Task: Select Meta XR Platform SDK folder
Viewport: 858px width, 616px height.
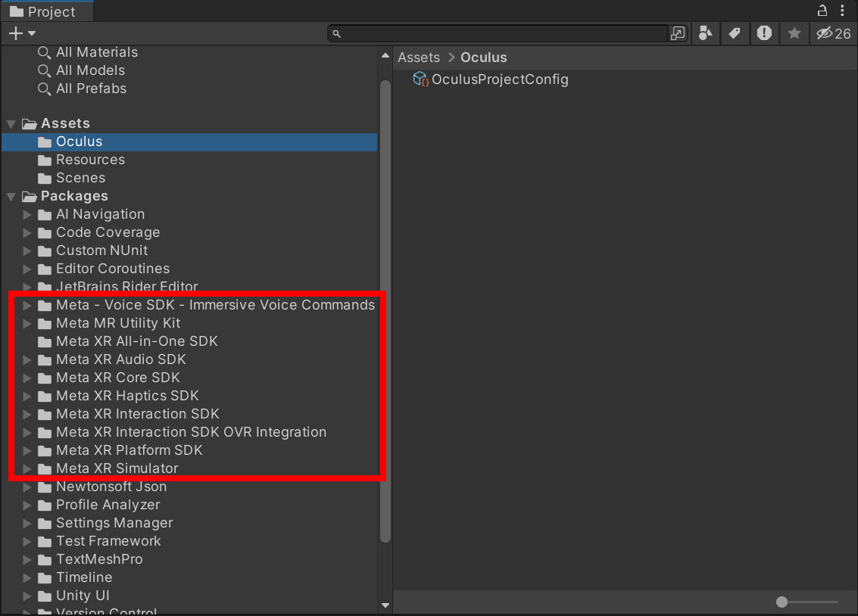Action: 129,450
